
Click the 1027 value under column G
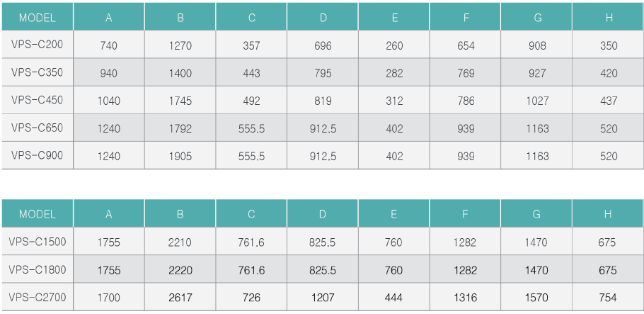click(x=536, y=101)
